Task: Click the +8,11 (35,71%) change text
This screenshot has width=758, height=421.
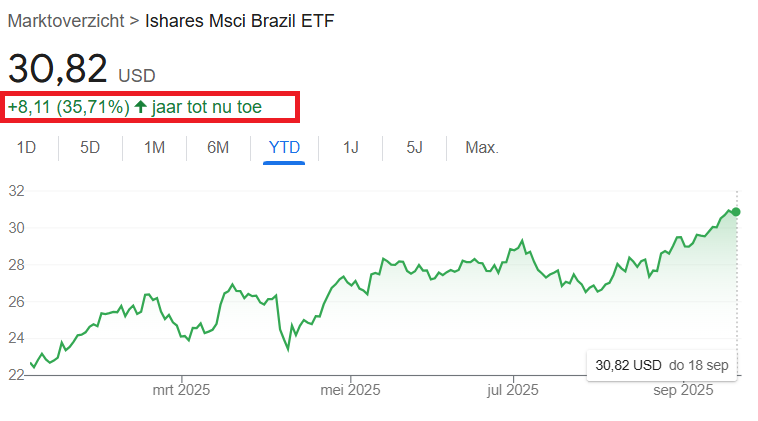Action: click(x=68, y=106)
